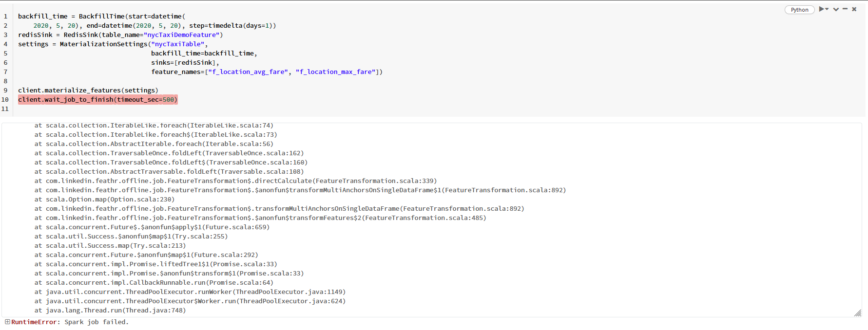Click line number 1 in the gutter
This screenshot has height=330, width=868.
coord(6,17)
